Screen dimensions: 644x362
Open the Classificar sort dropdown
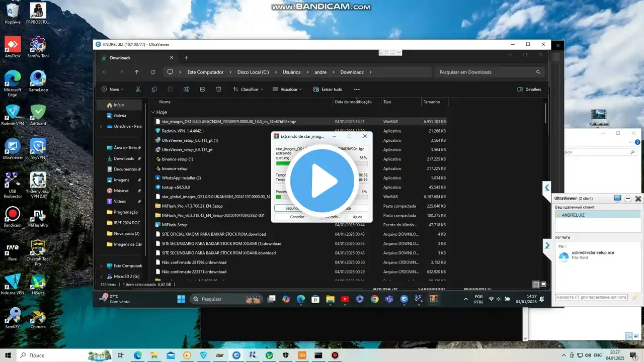[248, 89]
